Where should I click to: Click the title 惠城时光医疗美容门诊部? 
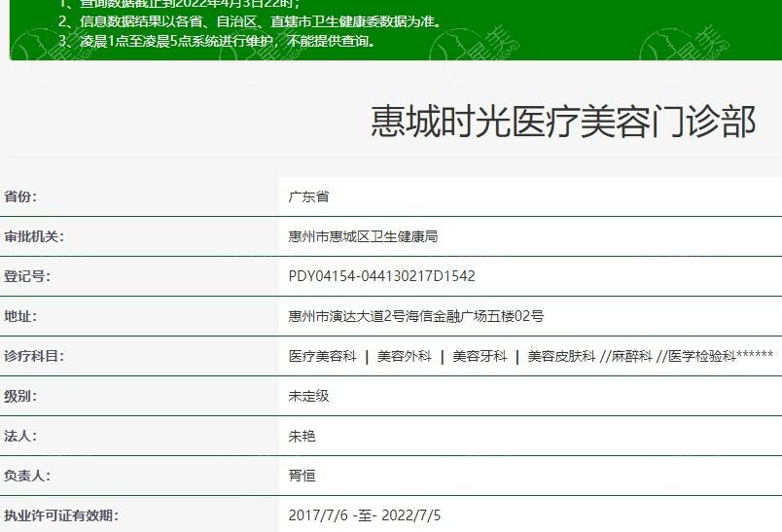pos(563,122)
